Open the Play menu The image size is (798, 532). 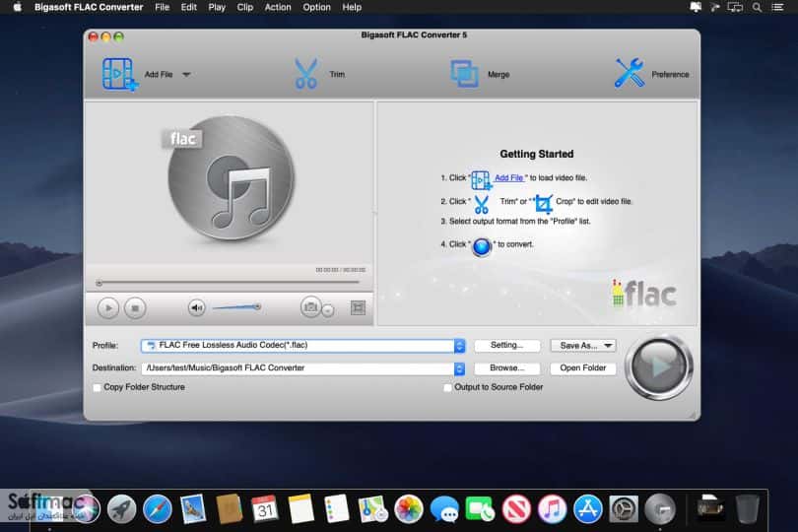(x=217, y=7)
